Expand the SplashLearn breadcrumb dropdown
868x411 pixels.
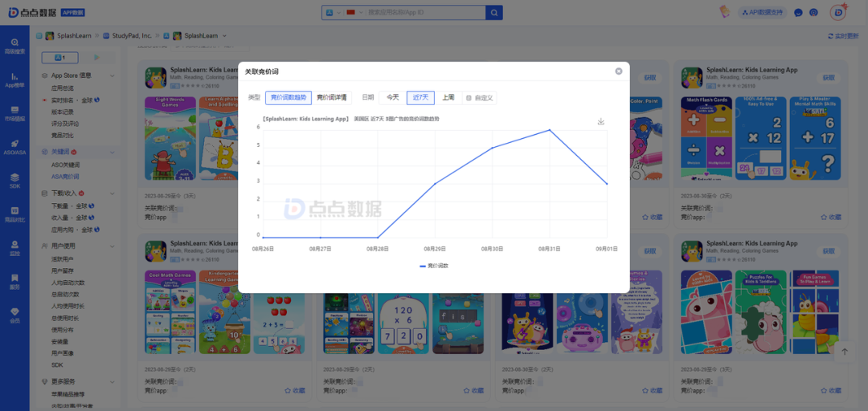[224, 36]
